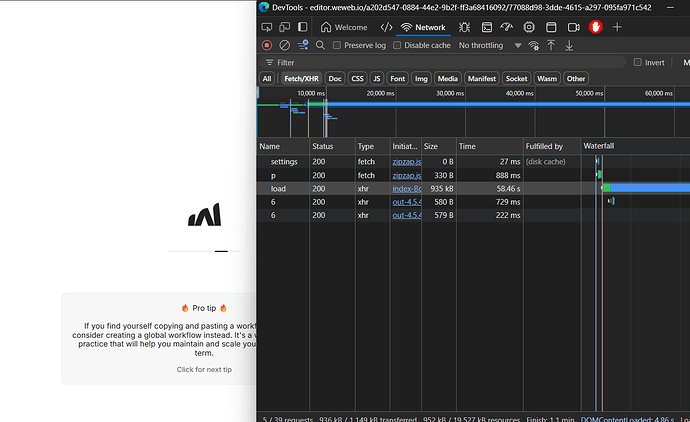Select the Img filter type
Image resolution: width=690 pixels, height=422 pixels.
point(421,79)
